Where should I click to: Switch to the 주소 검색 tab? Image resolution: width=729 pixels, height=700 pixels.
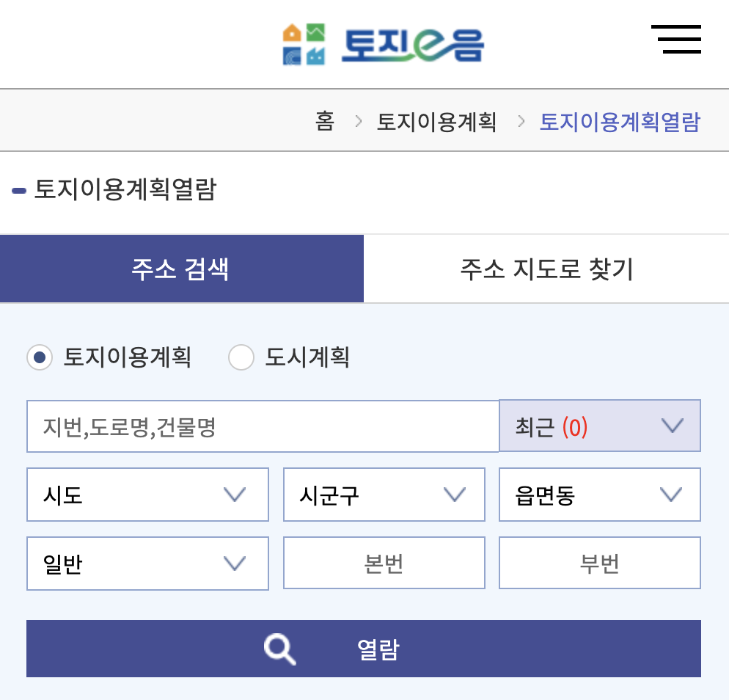click(181, 268)
